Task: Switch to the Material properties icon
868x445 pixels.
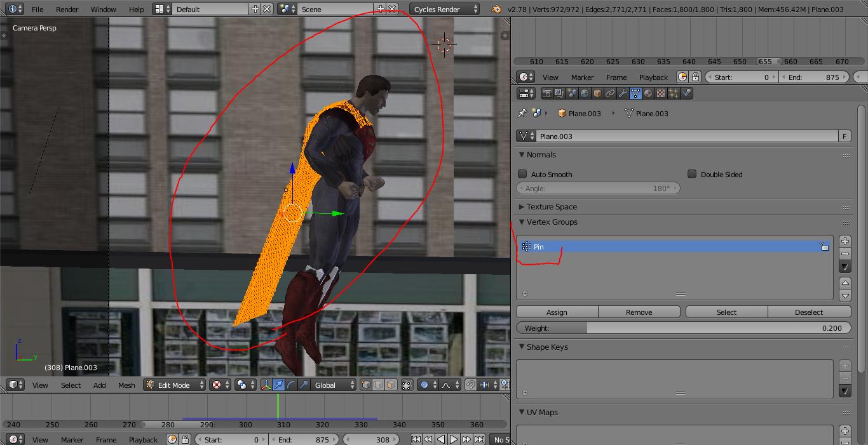Action: tap(647, 93)
